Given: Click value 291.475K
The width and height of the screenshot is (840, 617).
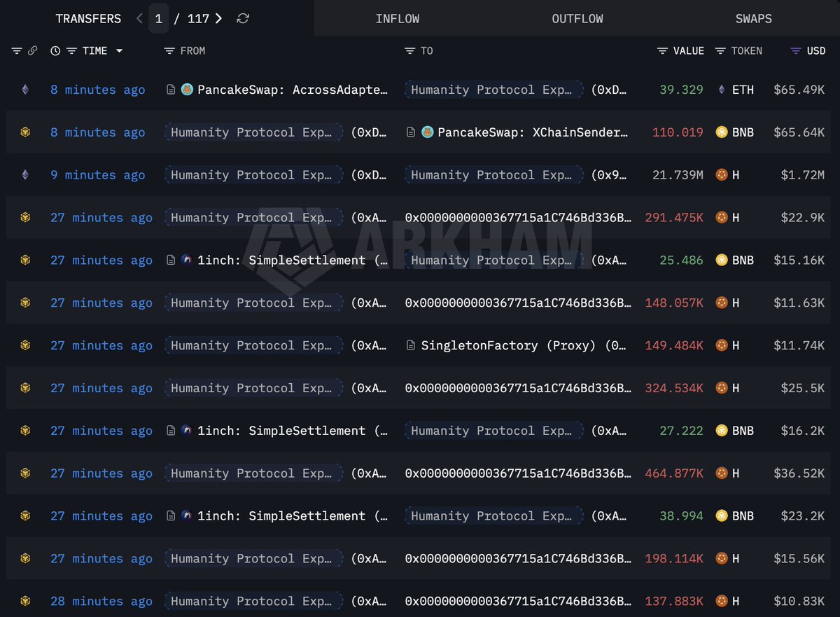Looking at the screenshot, I should 674,218.
